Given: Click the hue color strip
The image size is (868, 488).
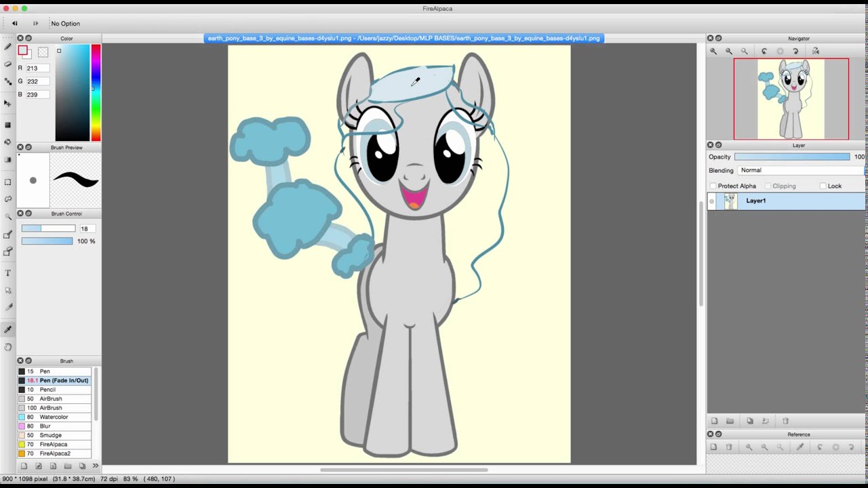Looking at the screenshot, I should [x=96, y=93].
